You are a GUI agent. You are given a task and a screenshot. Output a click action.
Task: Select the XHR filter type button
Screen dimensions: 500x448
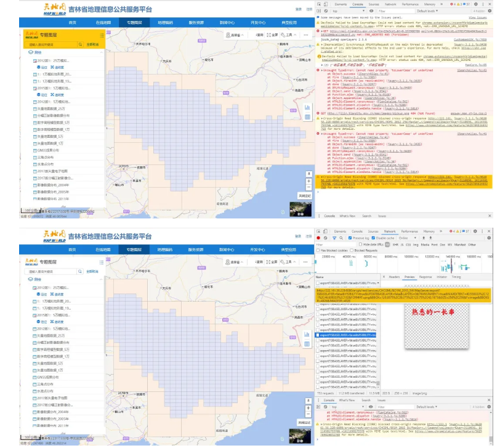click(x=396, y=244)
